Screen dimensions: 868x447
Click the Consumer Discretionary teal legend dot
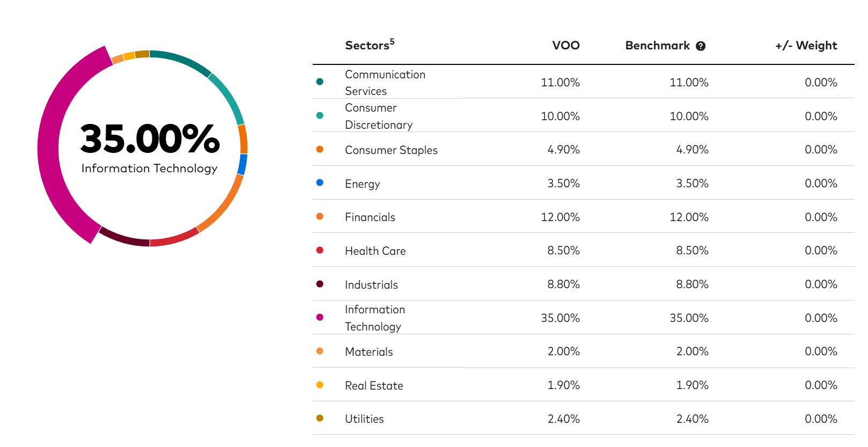pyautogui.click(x=320, y=115)
